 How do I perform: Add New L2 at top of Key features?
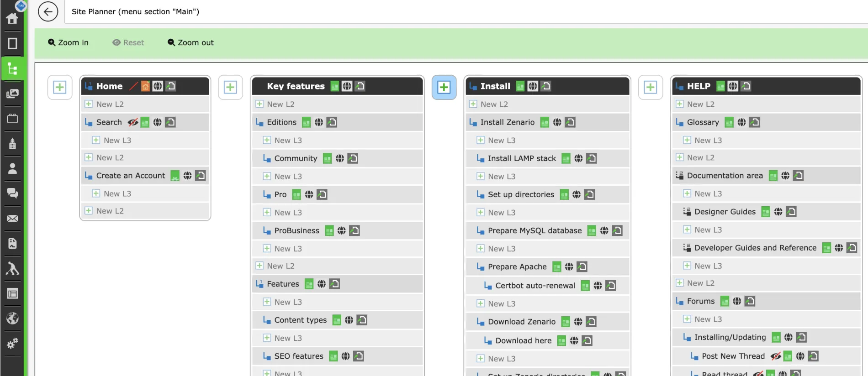pos(337,104)
